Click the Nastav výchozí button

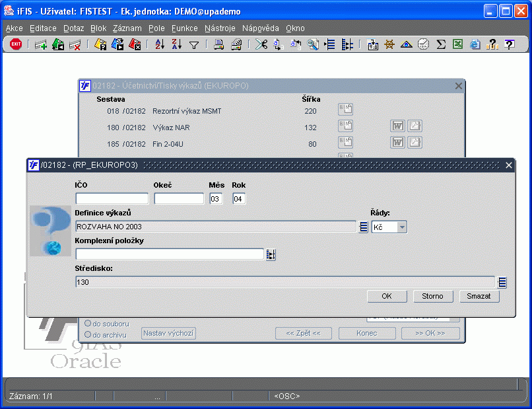point(168,333)
